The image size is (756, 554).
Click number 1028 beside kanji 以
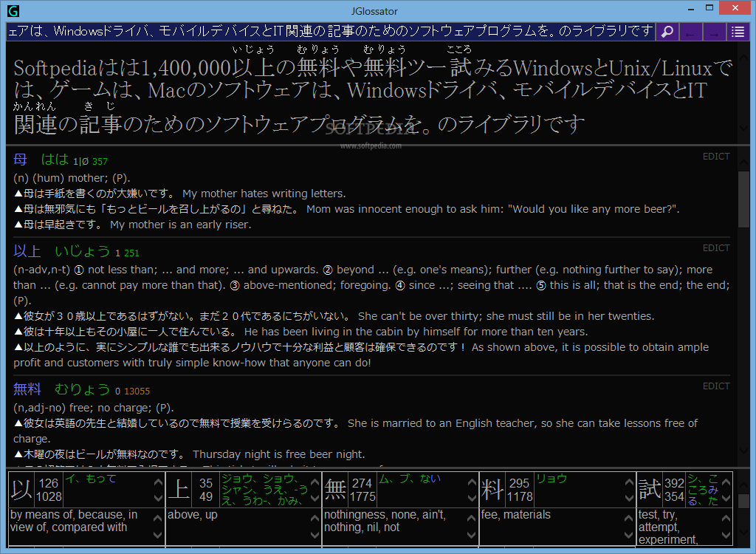tap(49, 496)
